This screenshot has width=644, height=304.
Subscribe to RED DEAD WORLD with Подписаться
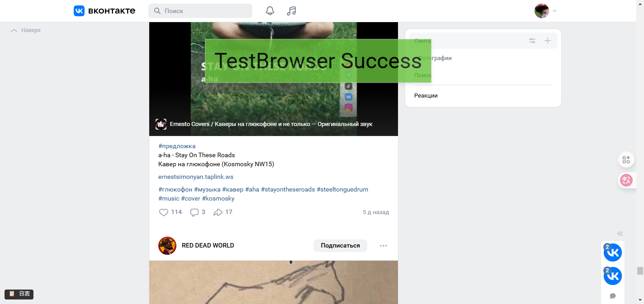(340, 246)
